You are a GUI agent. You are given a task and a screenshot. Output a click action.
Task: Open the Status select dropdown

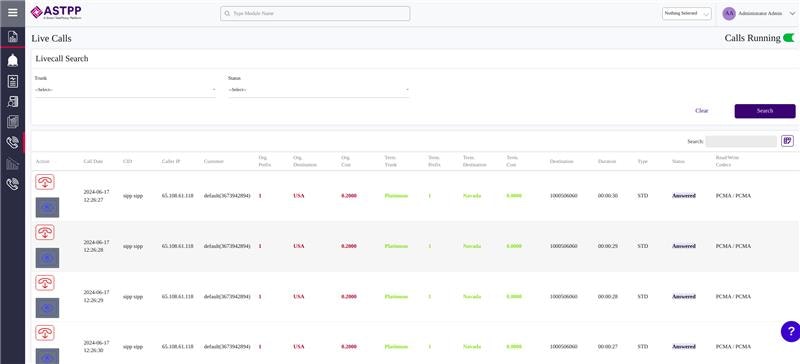click(318, 90)
